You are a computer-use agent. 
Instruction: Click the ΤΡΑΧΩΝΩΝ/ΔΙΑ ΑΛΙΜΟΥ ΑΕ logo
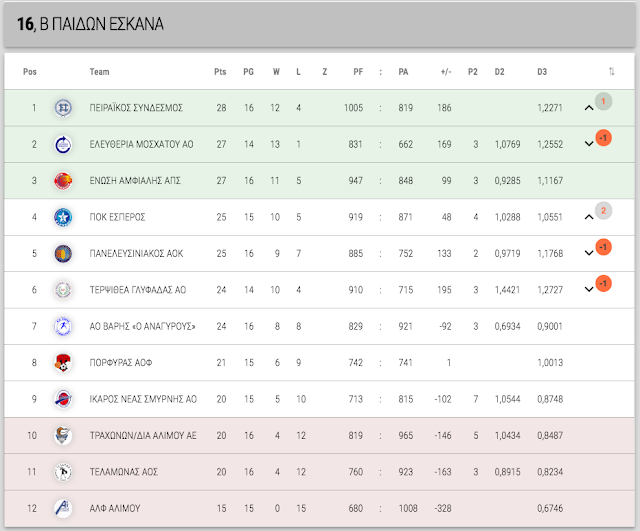tap(63, 435)
